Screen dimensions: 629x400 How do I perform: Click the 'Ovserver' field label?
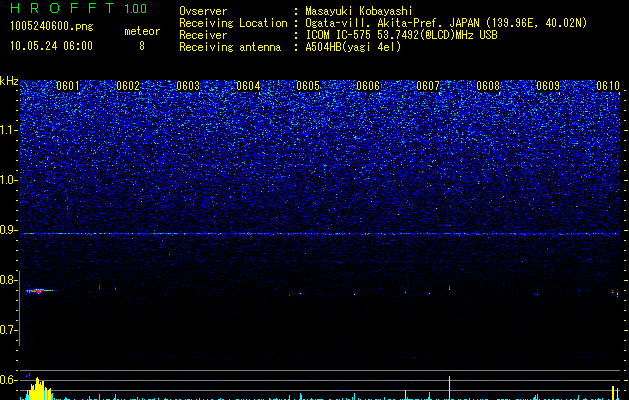(x=203, y=11)
